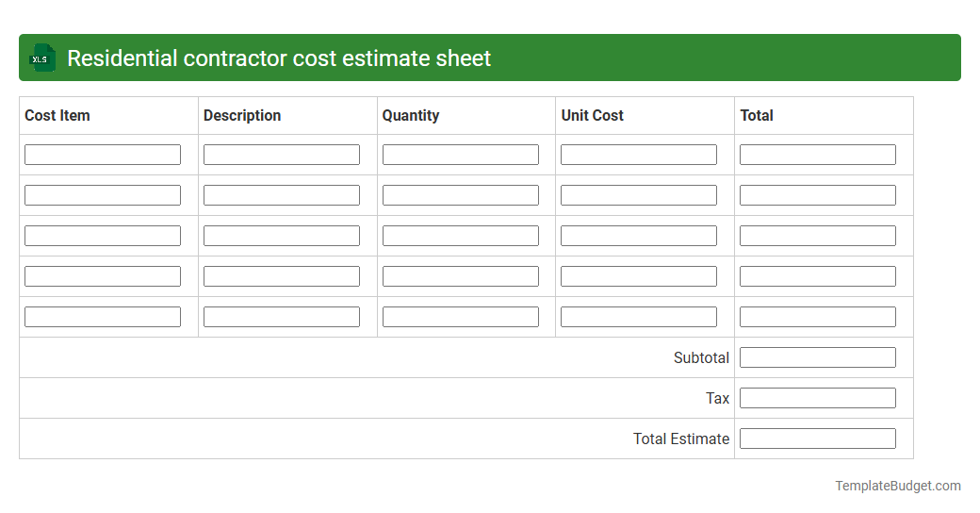Click the Description field in first row

(x=281, y=155)
